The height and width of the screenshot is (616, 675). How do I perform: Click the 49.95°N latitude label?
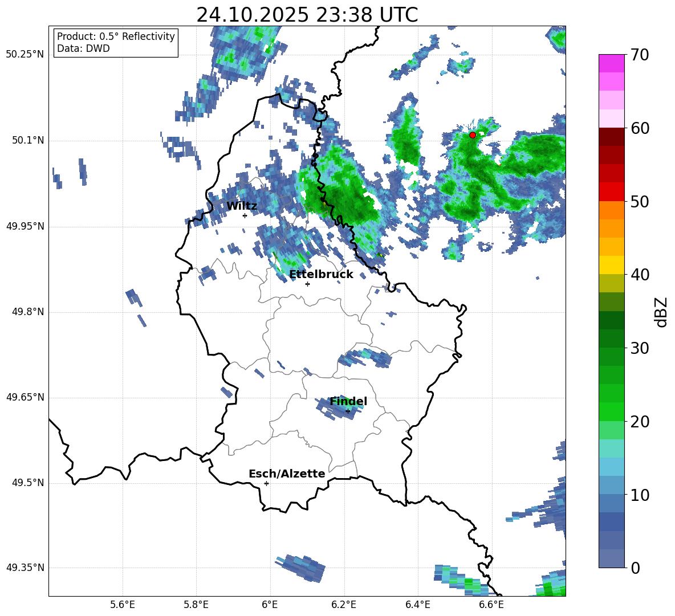click(25, 226)
